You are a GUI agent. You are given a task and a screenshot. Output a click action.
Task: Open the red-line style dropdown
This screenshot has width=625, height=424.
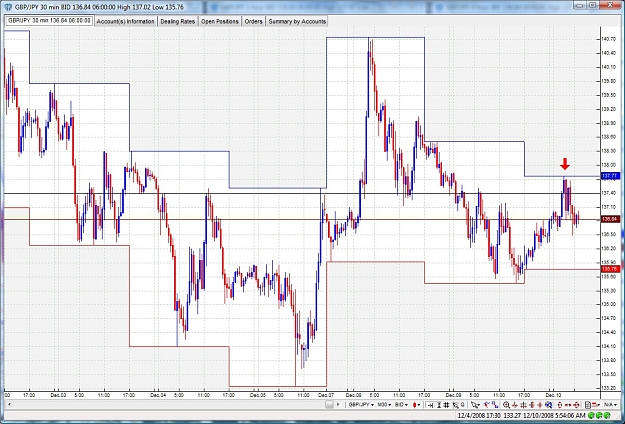click(596, 405)
